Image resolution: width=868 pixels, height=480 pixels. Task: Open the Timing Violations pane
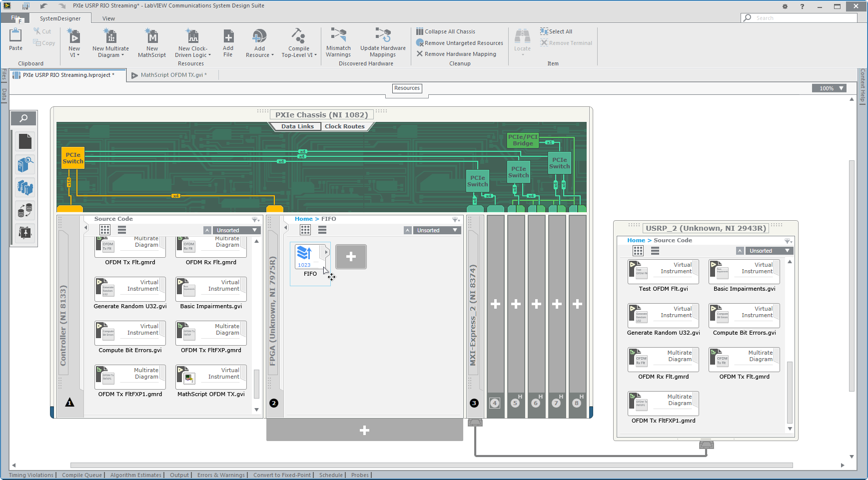tap(31, 475)
